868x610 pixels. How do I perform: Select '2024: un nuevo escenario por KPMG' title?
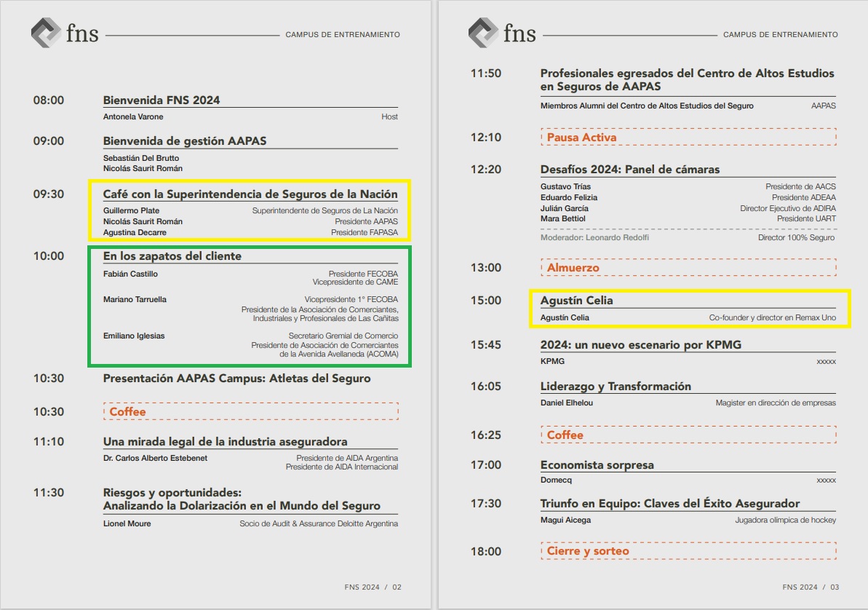640,345
